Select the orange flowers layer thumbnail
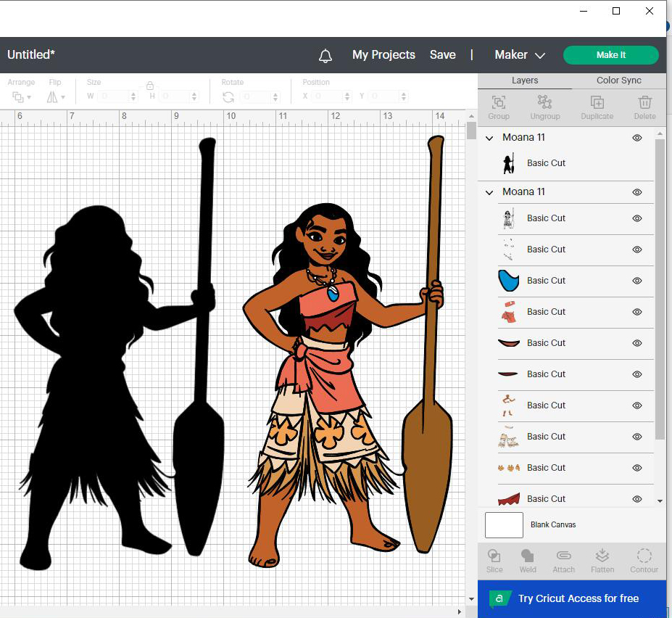Image resolution: width=672 pixels, height=618 pixels. [509, 467]
